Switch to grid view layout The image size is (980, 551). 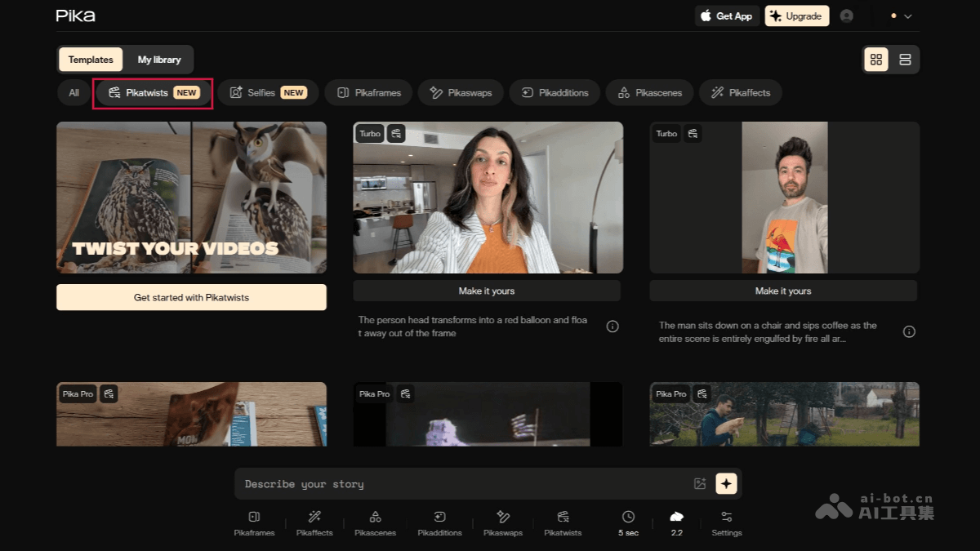click(876, 60)
